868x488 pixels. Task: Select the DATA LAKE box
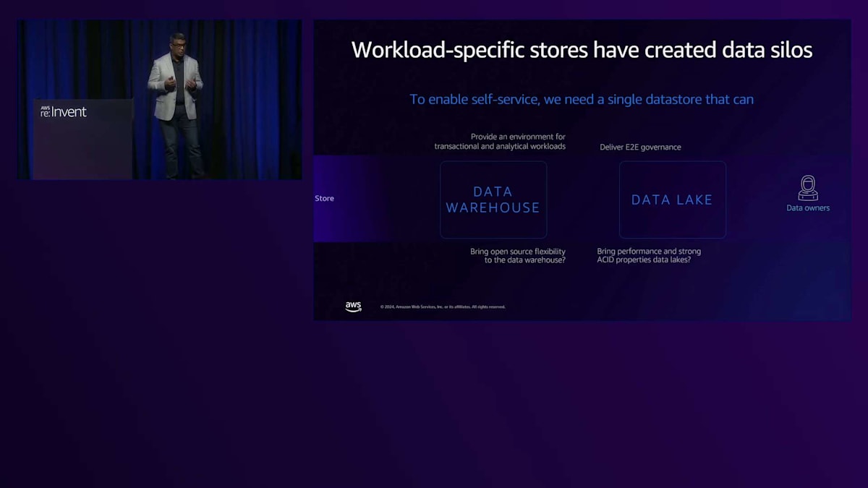click(673, 200)
